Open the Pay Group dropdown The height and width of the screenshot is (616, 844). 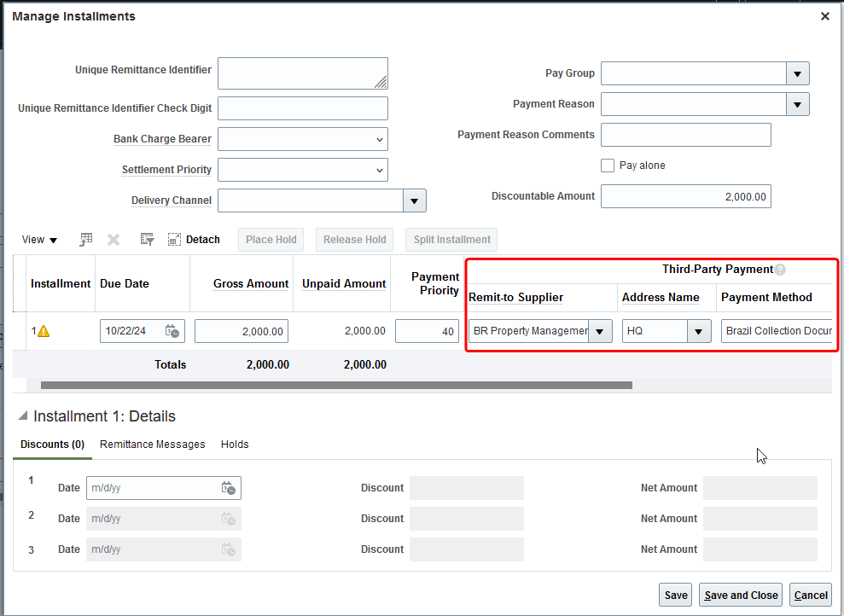point(798,73)
